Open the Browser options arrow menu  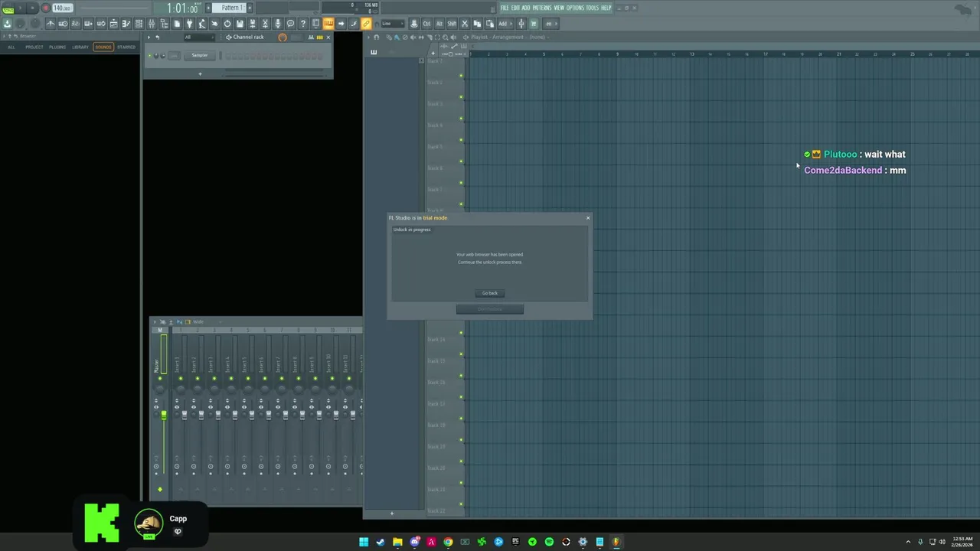coord(4,36)
